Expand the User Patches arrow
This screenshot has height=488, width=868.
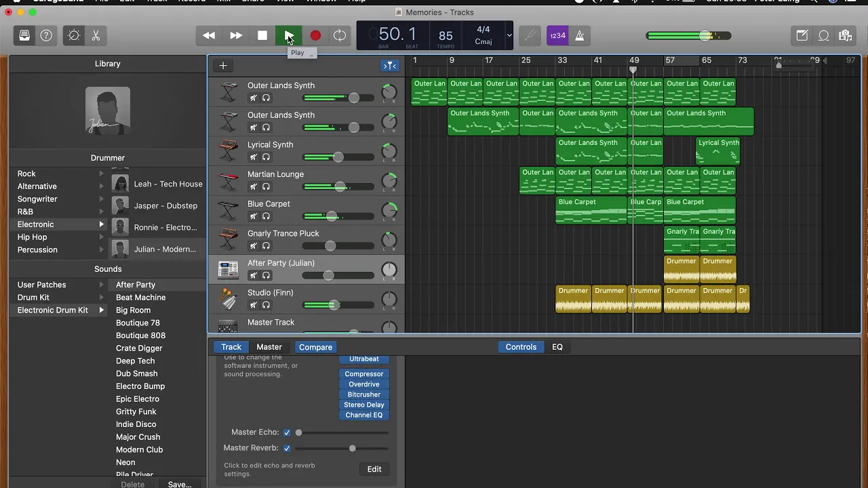(102, 285)
